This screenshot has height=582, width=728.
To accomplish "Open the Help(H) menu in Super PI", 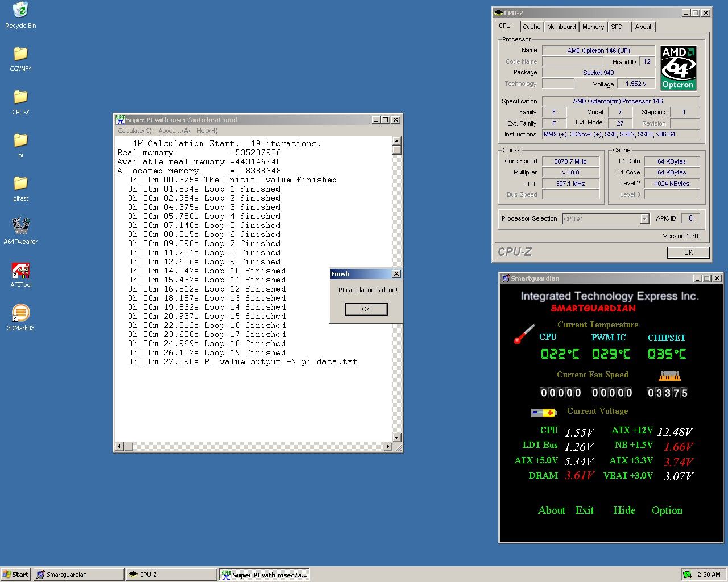I will pyautogui.click(x=207, y=131).
